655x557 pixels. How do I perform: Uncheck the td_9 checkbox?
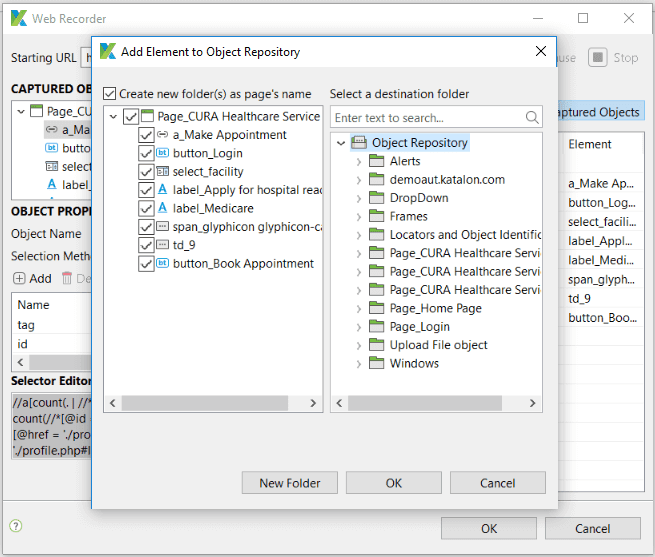(146, 245)
